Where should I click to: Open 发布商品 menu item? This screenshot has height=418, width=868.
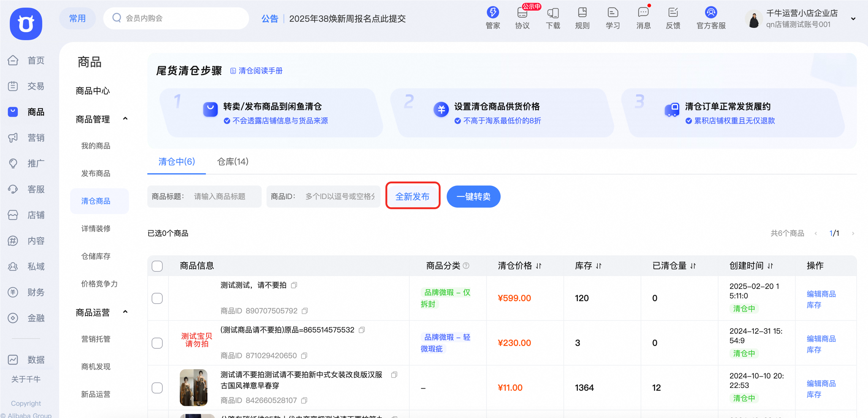[x=96, y=174]
